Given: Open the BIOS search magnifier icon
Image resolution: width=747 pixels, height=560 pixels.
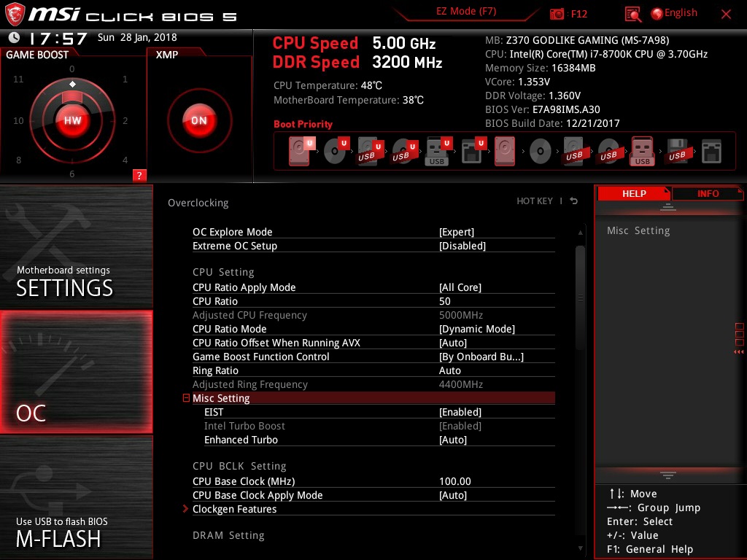Looking at the screenshot, I should [x=632, y=15].
